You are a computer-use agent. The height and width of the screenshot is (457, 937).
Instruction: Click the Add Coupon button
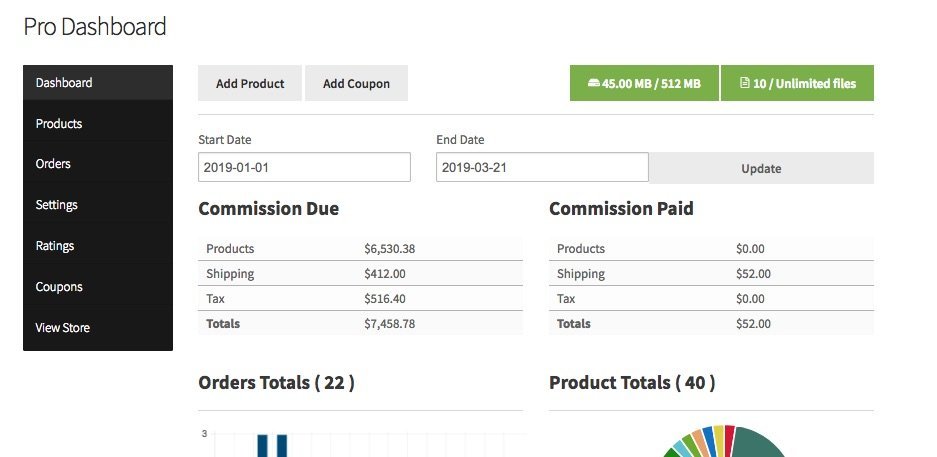(356, 83)
